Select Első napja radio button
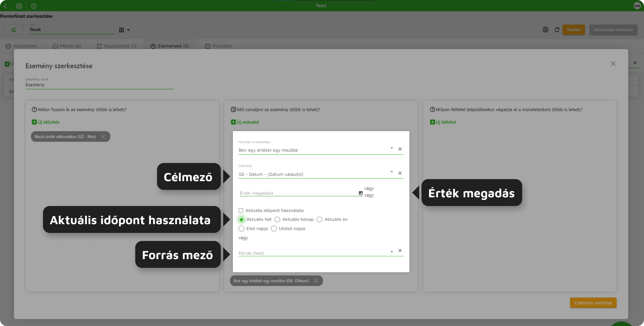This screenshot has height=326, width=644. [241, 229]
